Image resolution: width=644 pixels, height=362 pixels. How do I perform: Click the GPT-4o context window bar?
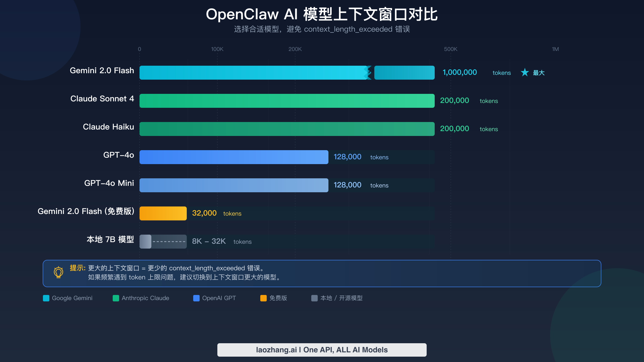233,157
